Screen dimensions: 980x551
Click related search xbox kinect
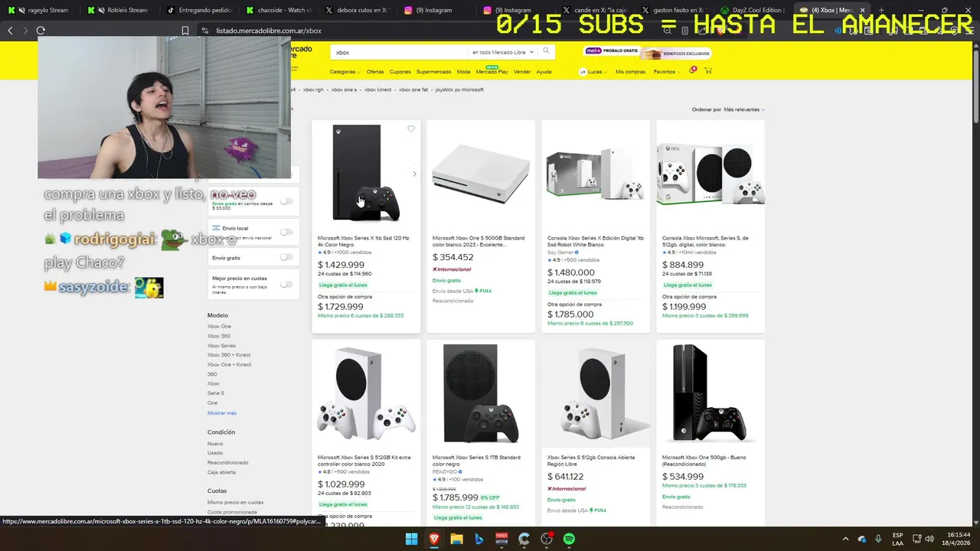pos(377,90)
